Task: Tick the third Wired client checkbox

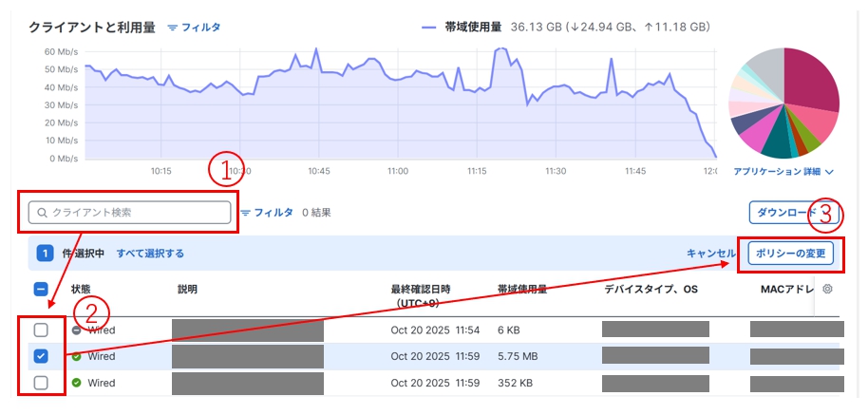Action: [41, 384]
